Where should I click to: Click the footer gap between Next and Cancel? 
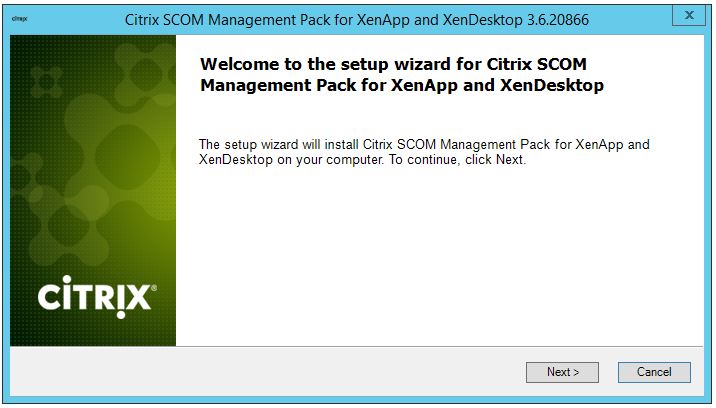point(608,372)
